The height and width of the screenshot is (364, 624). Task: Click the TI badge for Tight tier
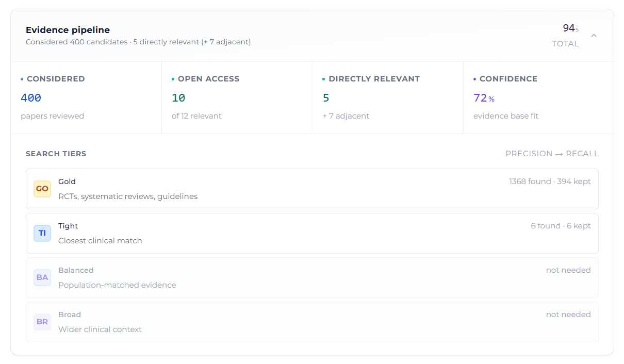click(42, 233)
